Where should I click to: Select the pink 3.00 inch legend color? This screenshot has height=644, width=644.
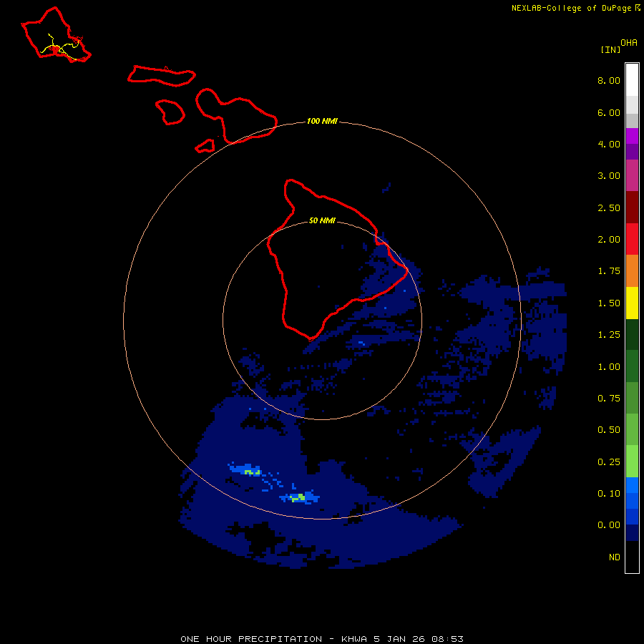632,175
